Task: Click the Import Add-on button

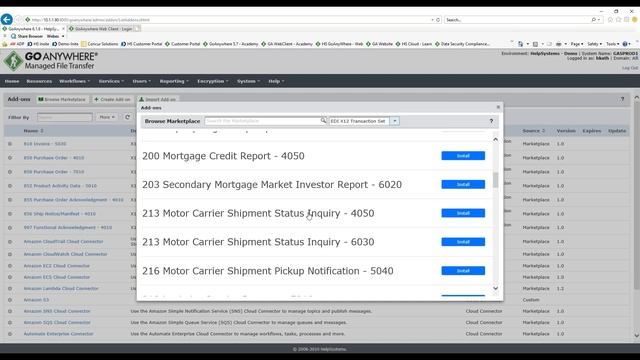Action: click(158, 99)
